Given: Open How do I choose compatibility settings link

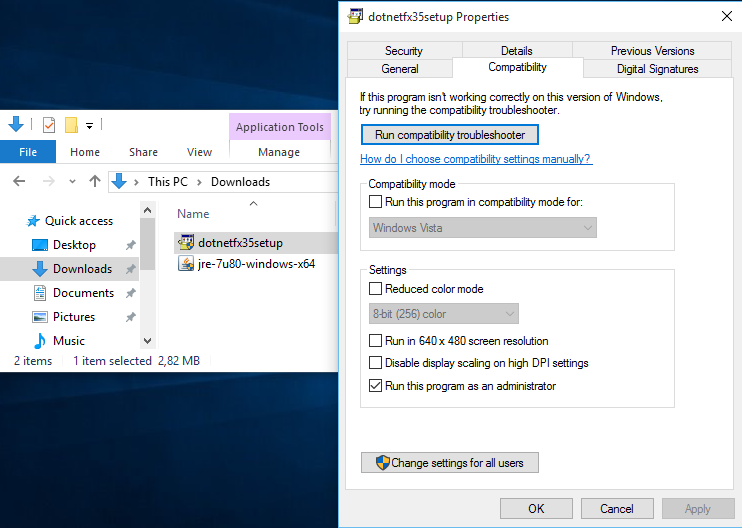Looking at the screenshot, I should point(476,159).
